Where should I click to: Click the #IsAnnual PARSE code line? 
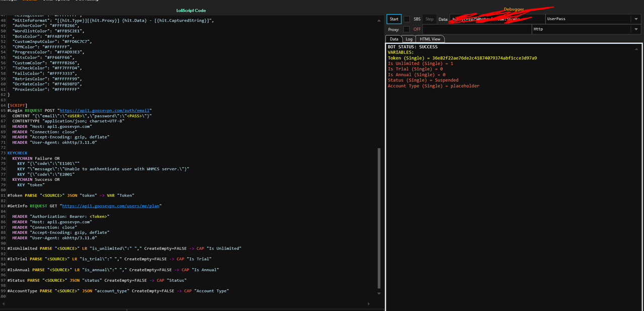[x=113, y=270]
